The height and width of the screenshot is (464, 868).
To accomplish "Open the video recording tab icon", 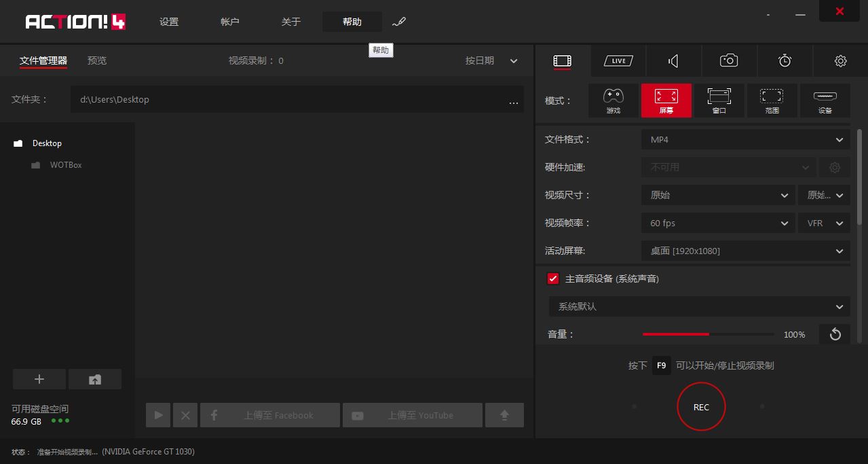I will tap(562, 61).
